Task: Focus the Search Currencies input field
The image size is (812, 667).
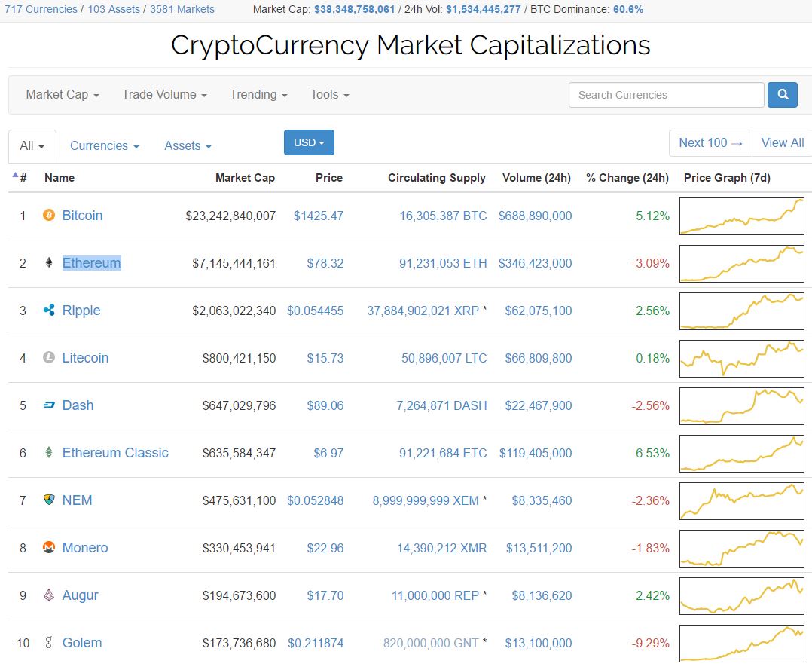Action: click(x=666, y=95)
